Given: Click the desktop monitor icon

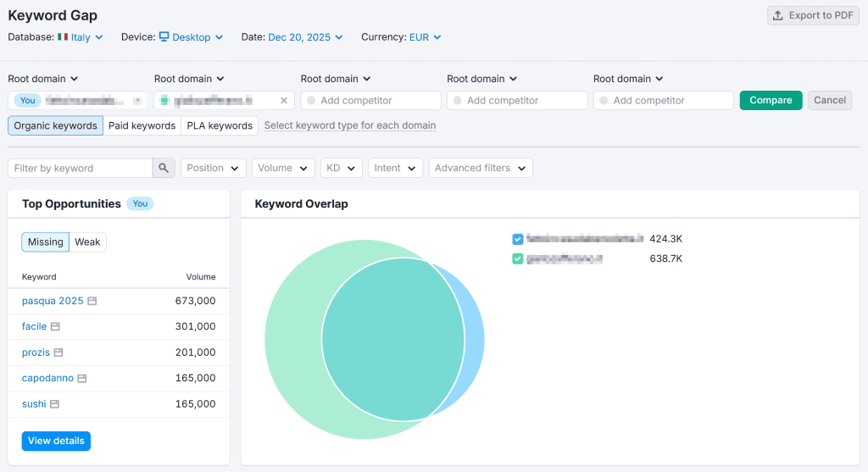Looking at the screenshot, I should [164, 36].
